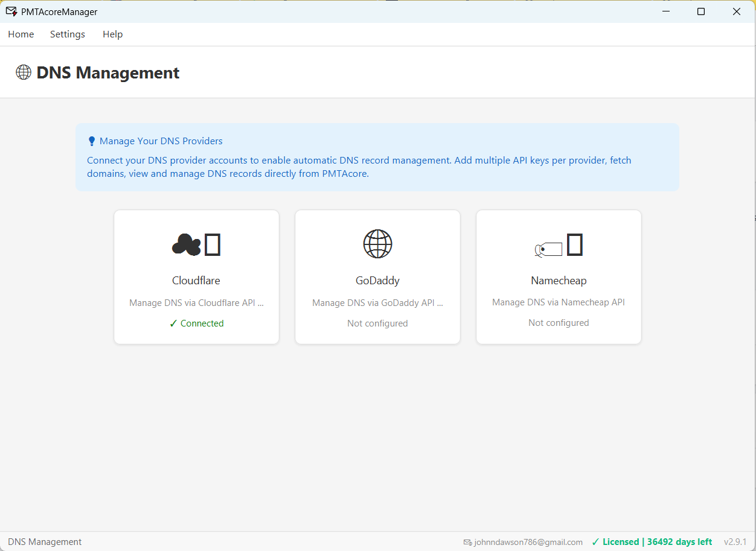Viewport: 756px width, 551px height.
Task: Click the lightbulb icon next to Manage Your DNS Providers
Action: coord(92,141)
